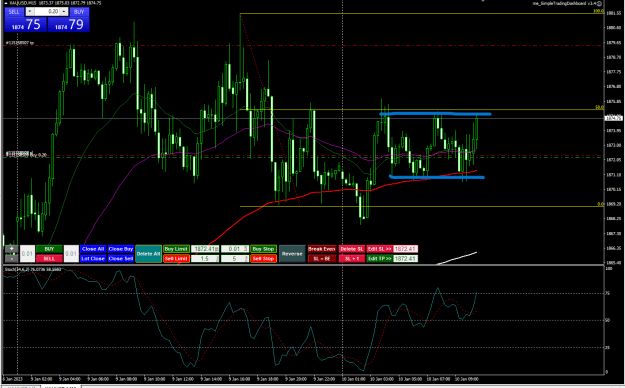Click the XAUUSD,M15 chart title text
Screen dimensions: 625x388
point(24,3)
